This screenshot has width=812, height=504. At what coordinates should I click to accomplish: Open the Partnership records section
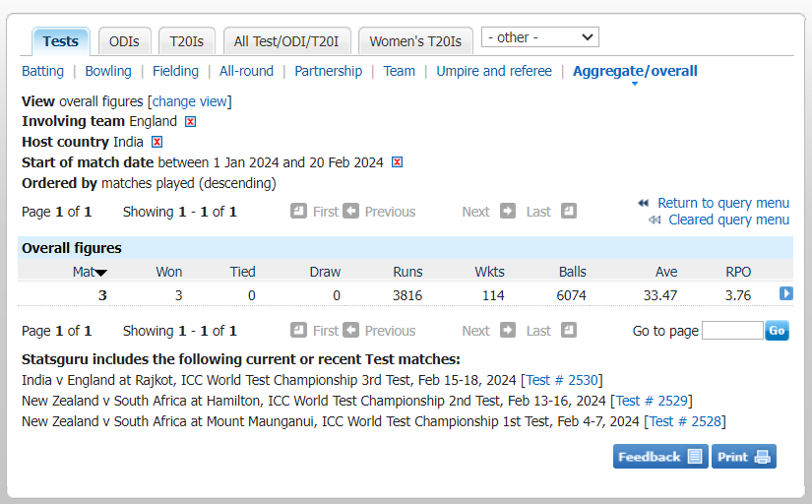point(329,71)
